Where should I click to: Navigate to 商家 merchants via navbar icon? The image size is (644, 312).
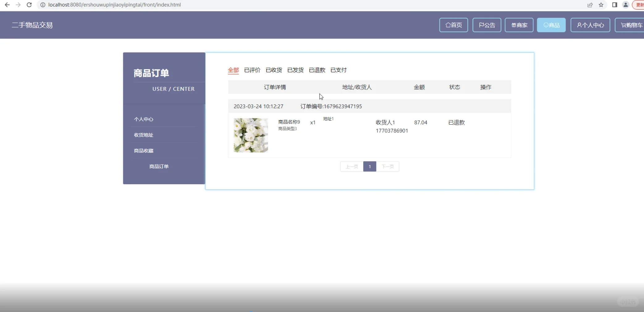[x=519, y=25]
